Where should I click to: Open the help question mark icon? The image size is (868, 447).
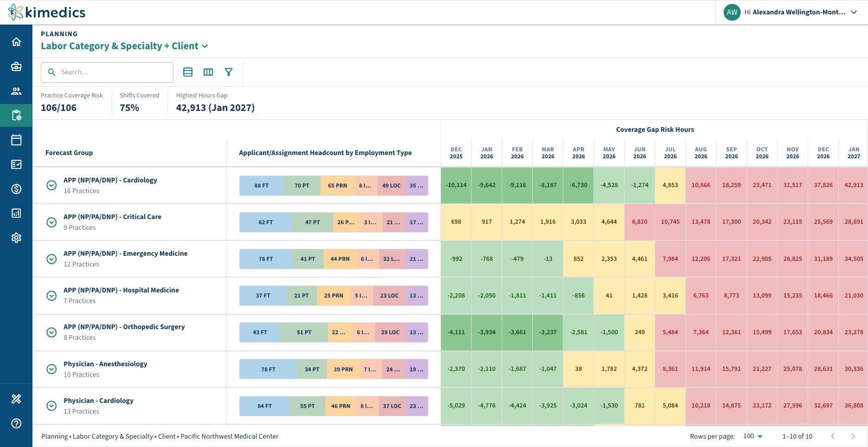tap(16, 423)
